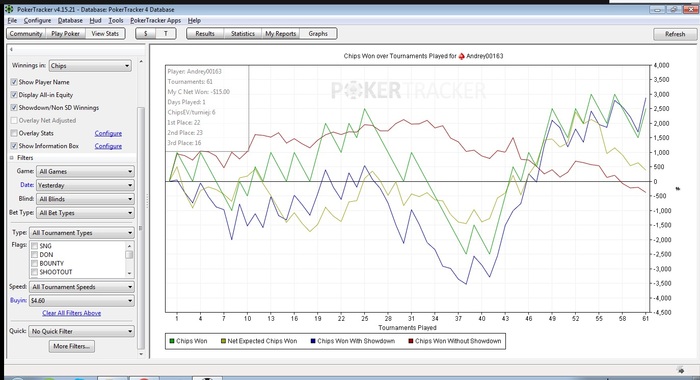700x380 pixels.
Task: Click the graph title Chips Won over Tournaments
Action: coord(423,56)
